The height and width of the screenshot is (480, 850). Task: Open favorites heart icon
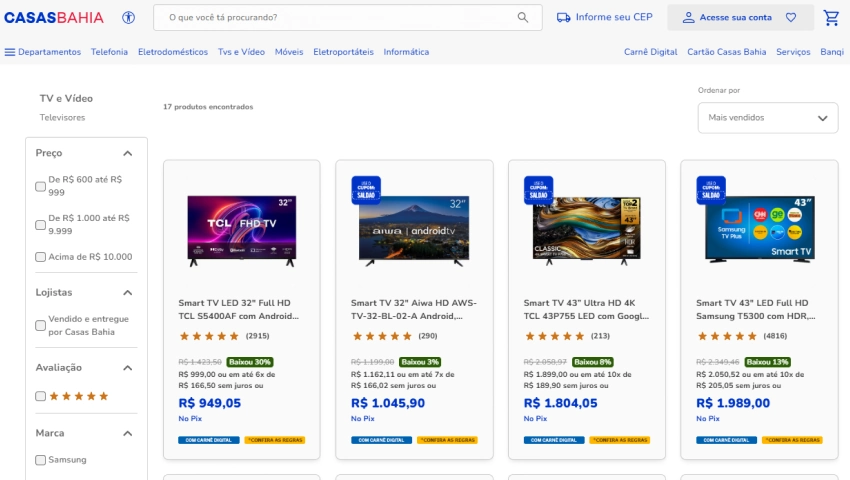791,17
